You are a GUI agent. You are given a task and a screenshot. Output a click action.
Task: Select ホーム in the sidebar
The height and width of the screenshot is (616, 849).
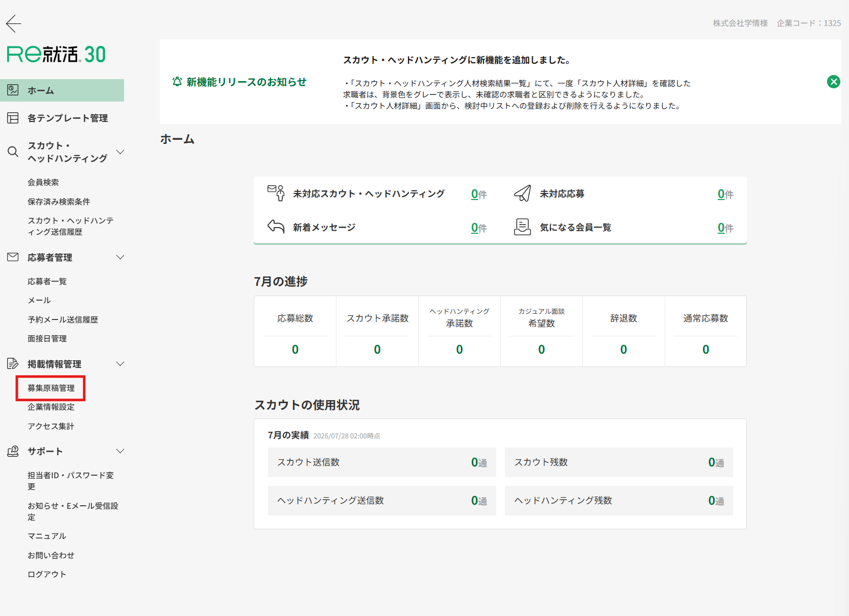62,90
